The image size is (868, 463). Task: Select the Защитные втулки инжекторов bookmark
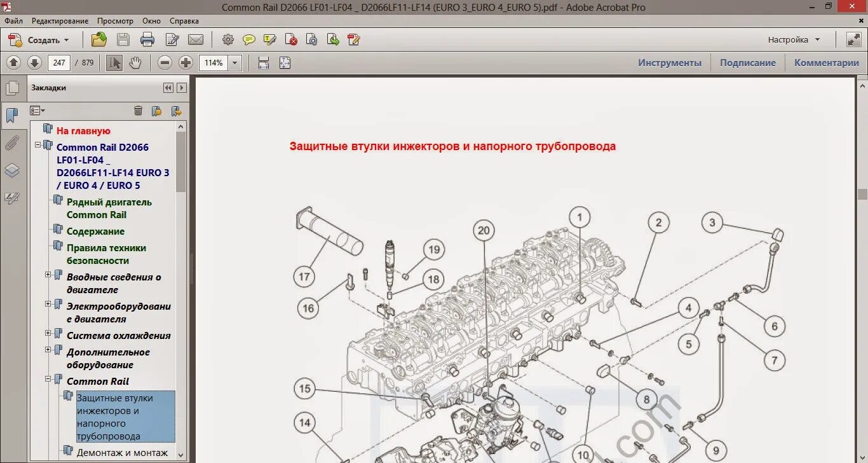[125, 417]
